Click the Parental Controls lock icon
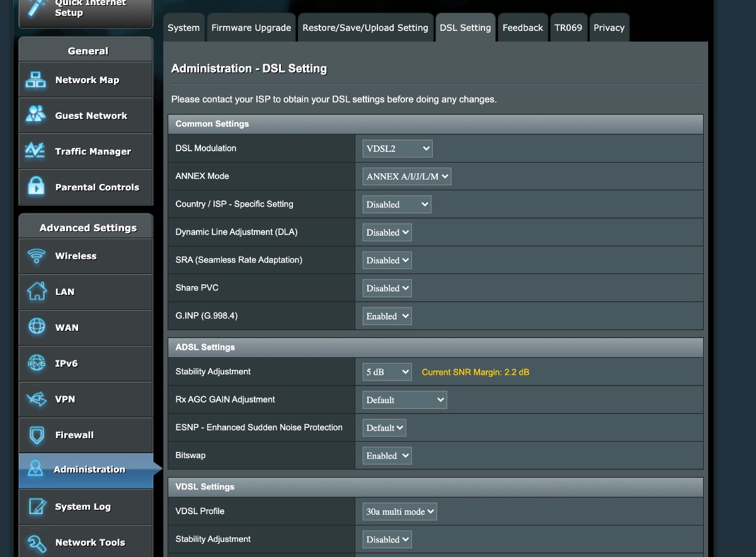 [x=36, y=187]
